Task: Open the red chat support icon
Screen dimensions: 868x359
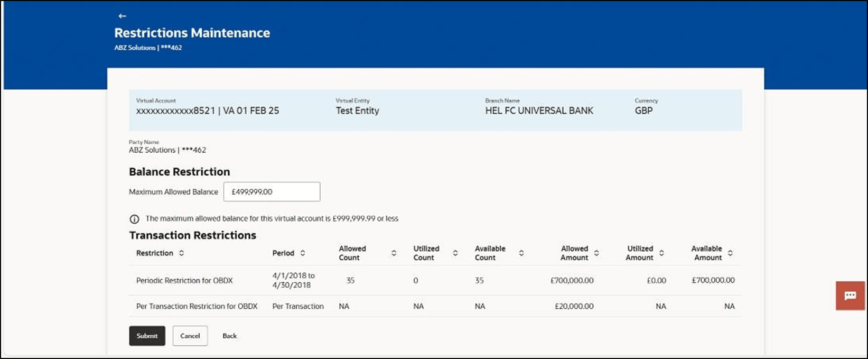Action: pos(850,296)
